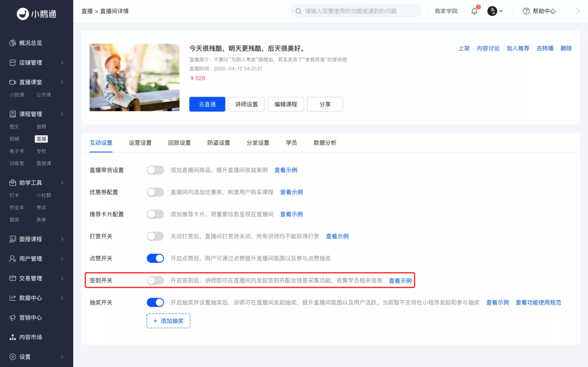Switch to the 防盗设置 tab

click(x=219, y=143)
